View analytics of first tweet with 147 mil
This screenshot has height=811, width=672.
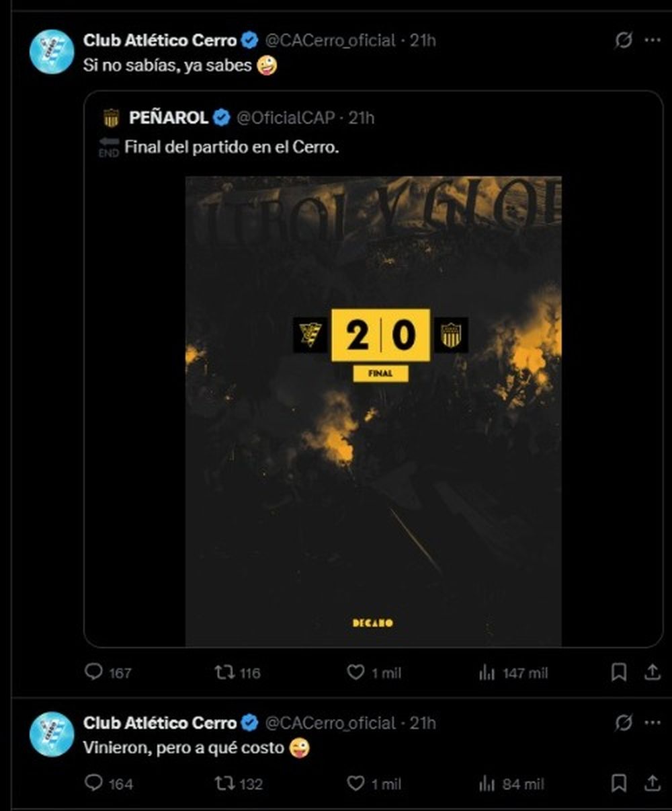click(487, 672)
